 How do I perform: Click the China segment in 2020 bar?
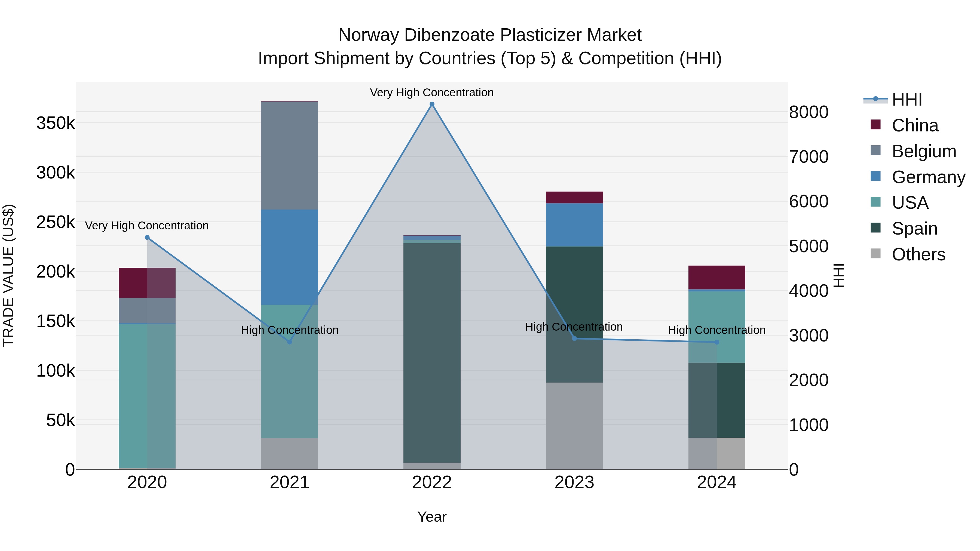pos(147,282)
